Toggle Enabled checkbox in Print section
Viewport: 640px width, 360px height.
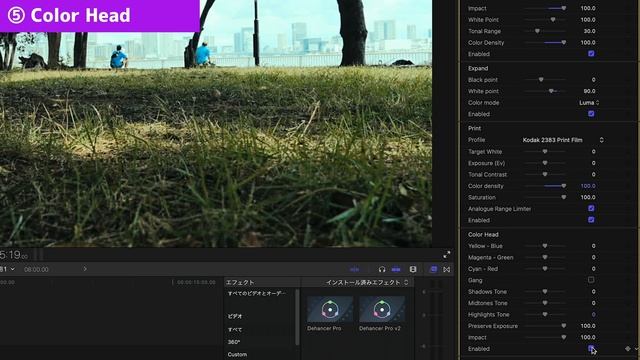(x=591, y=220)
